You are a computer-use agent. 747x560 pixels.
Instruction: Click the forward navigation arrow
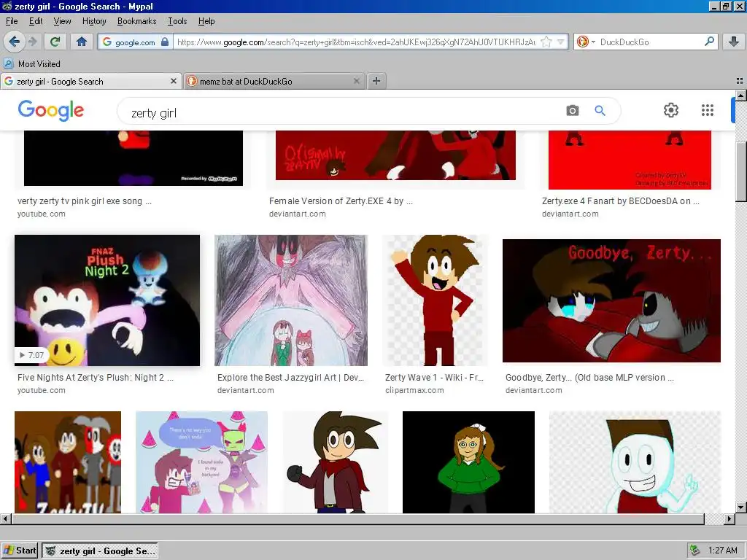pyautogui.click(x=32, y=42)
